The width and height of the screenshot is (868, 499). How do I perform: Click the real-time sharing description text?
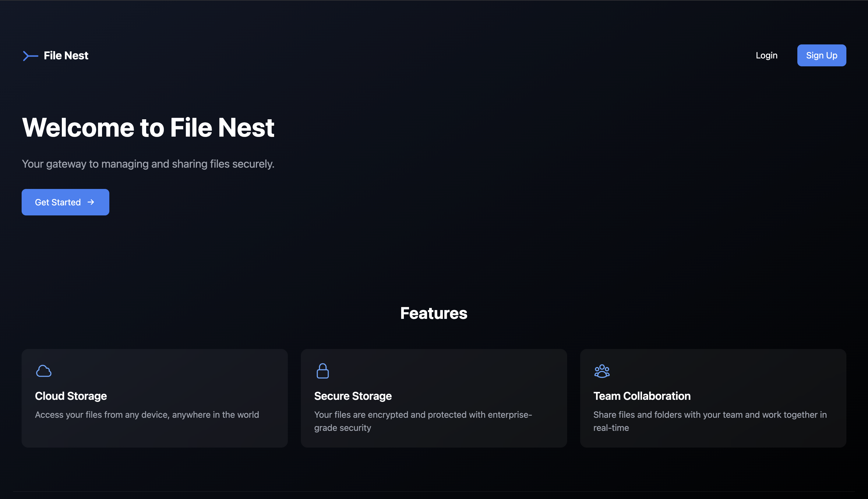[x=710, y=421]
